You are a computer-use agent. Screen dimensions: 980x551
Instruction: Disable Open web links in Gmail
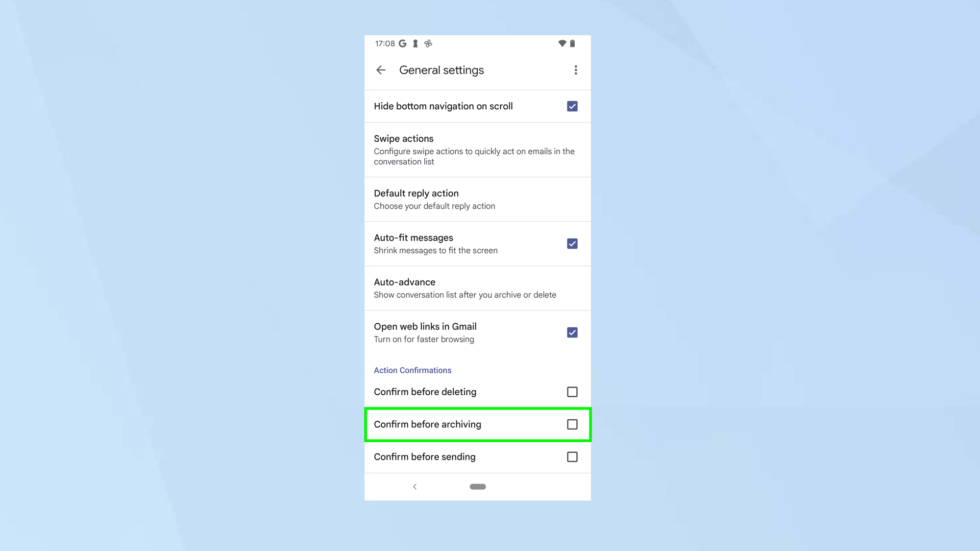coord(571,333)
